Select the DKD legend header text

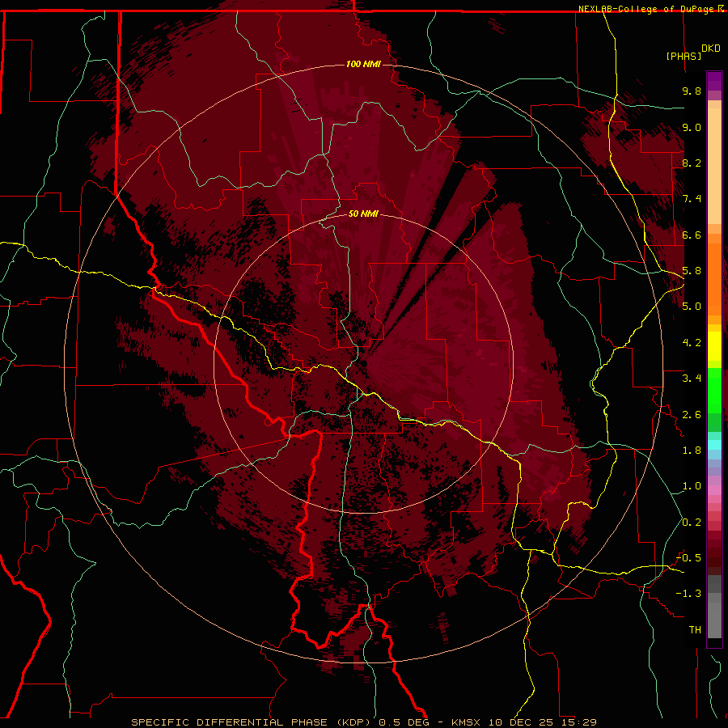pos(711,49)
